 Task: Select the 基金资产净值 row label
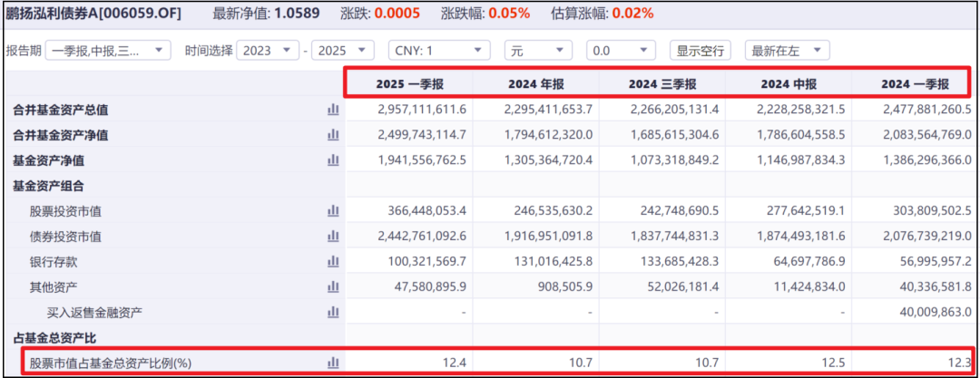pos(49,160)
